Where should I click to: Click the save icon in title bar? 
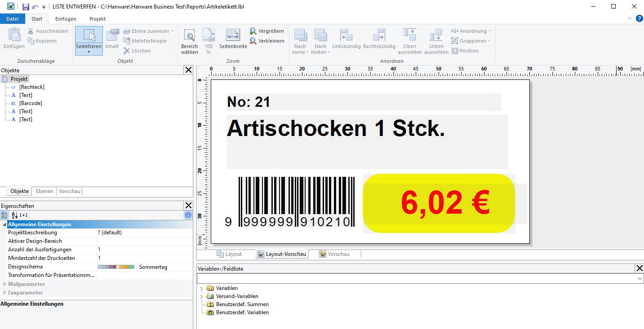(x=26, y=7)
